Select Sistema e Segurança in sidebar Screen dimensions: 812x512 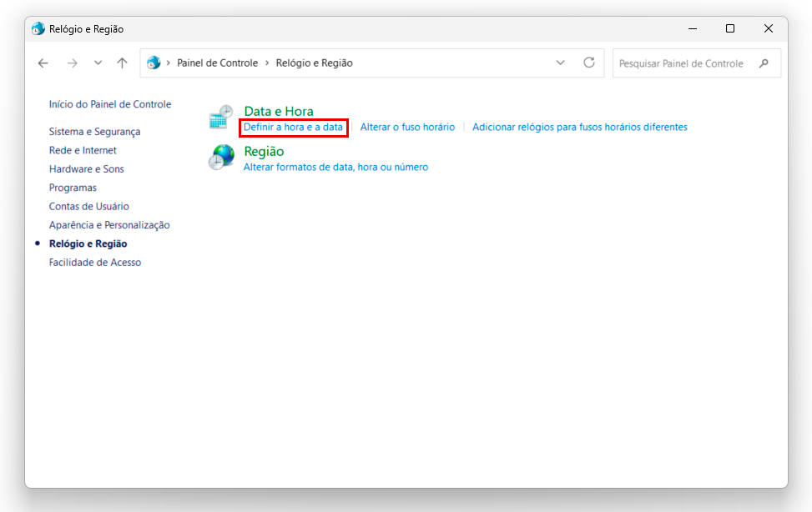(95, 132)
